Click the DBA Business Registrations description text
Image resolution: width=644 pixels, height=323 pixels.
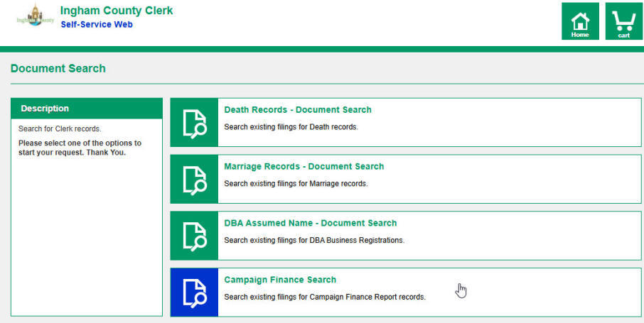pos(313,241)
